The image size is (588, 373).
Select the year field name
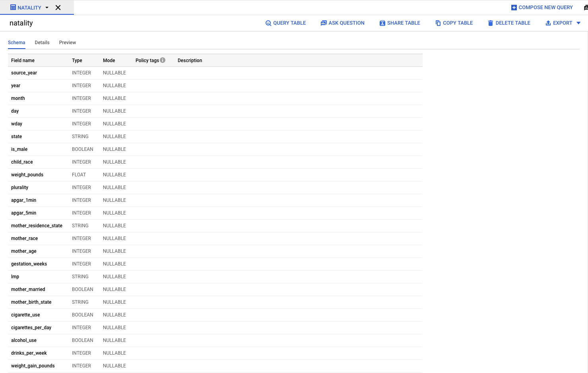pos(16,86)
